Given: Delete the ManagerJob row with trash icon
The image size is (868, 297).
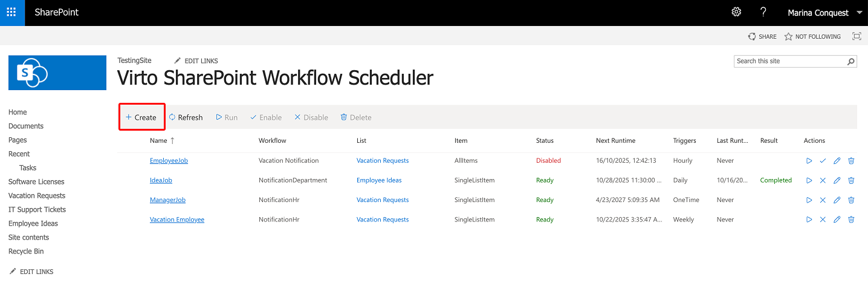Looking at the screenshot, I should tap(851, 200).
